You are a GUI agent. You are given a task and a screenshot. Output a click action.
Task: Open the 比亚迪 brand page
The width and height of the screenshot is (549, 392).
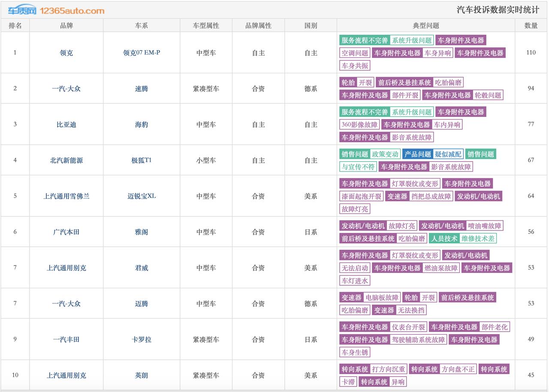[66, 125]
